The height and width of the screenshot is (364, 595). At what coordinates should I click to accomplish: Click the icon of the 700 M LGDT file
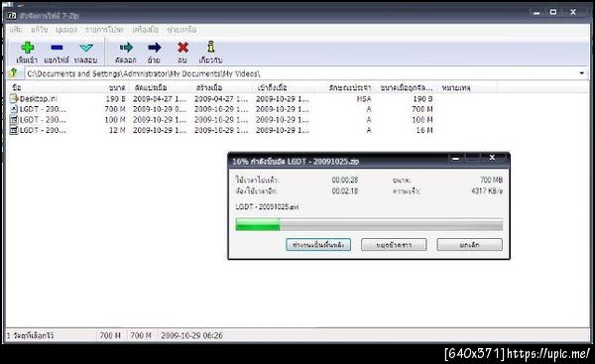[x=14, y=109]
